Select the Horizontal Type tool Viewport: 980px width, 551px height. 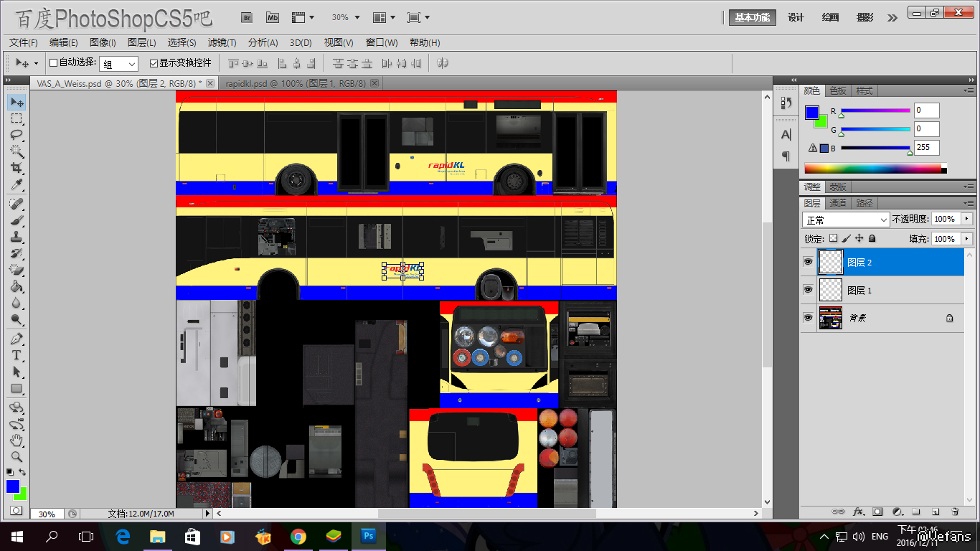click(17, 355)
